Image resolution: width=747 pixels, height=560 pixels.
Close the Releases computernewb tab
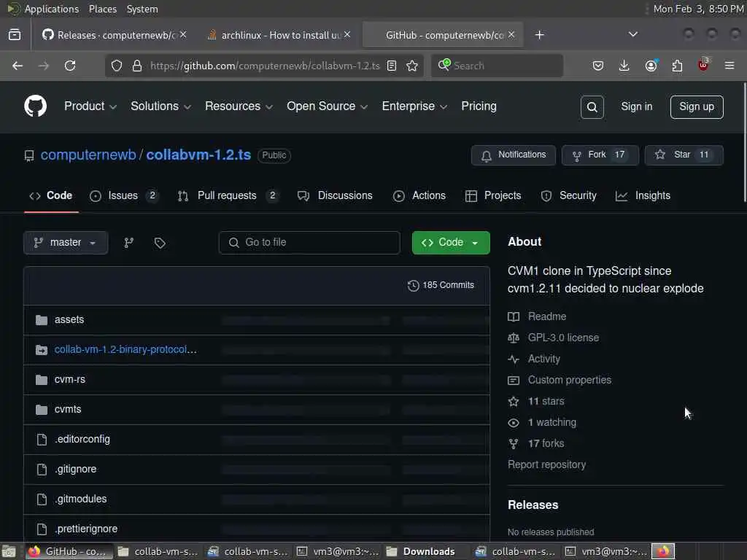point(183,35)
